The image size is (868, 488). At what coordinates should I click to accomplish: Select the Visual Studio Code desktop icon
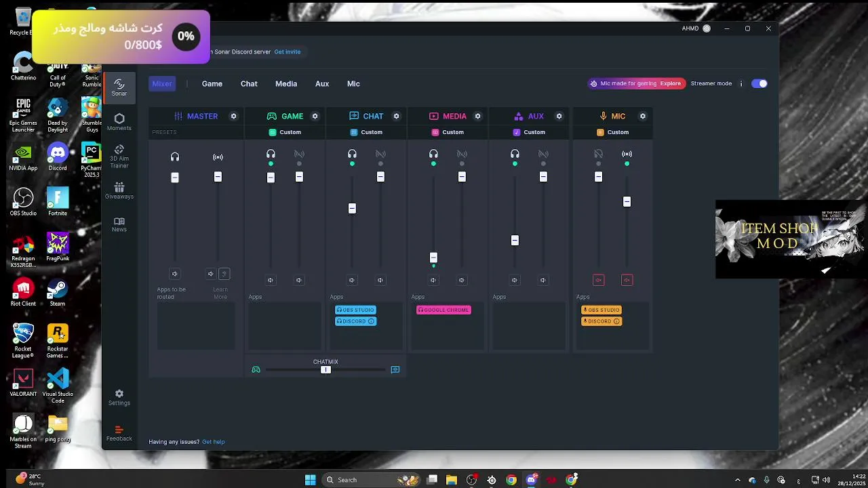(58, 386)
